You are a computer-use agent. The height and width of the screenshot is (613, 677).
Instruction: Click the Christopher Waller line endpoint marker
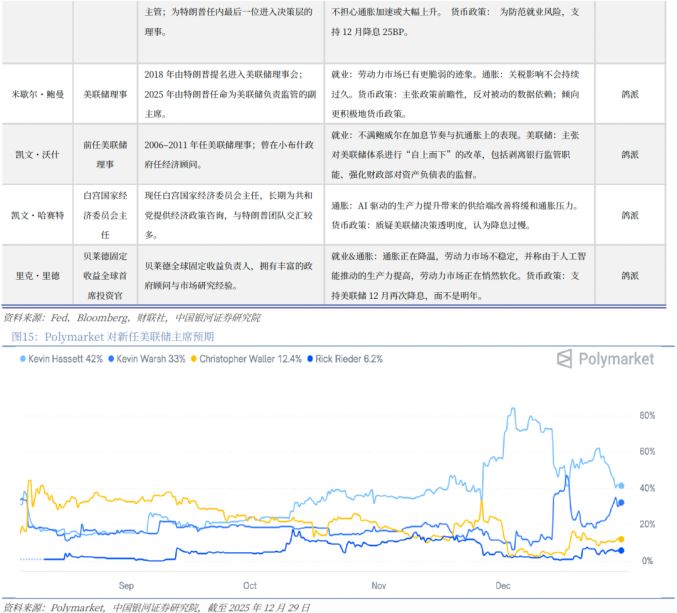pyautogui.click(x=620, y=541)
